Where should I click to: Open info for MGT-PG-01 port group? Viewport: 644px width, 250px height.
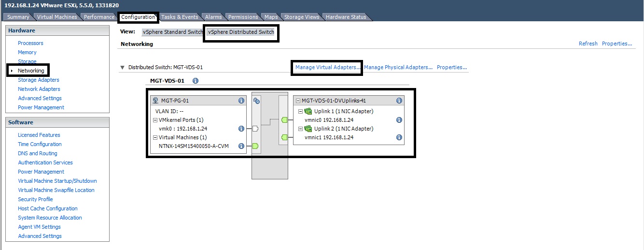point(241,101)
